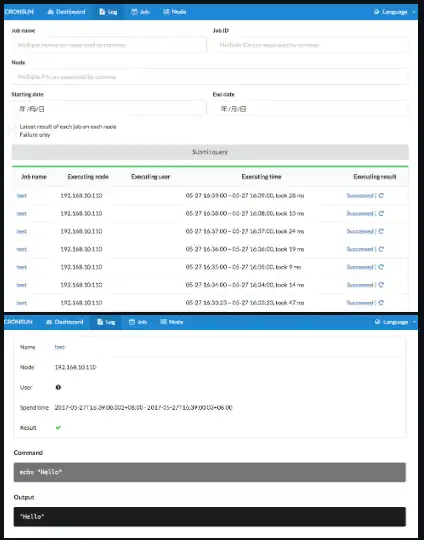Open test job link in 16:34:00 row
Screen dimensions: 424x540
[22, 285]
